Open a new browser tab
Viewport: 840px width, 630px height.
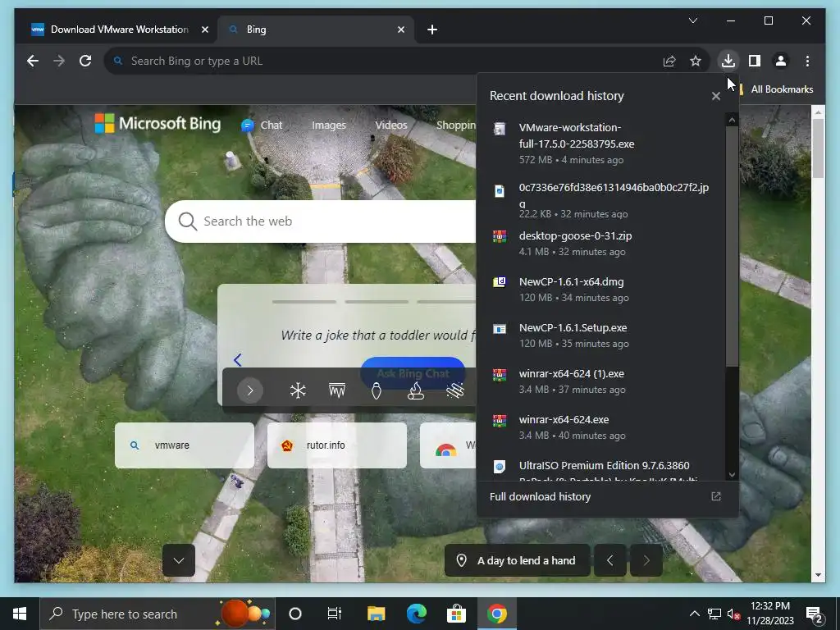[432, 30]
